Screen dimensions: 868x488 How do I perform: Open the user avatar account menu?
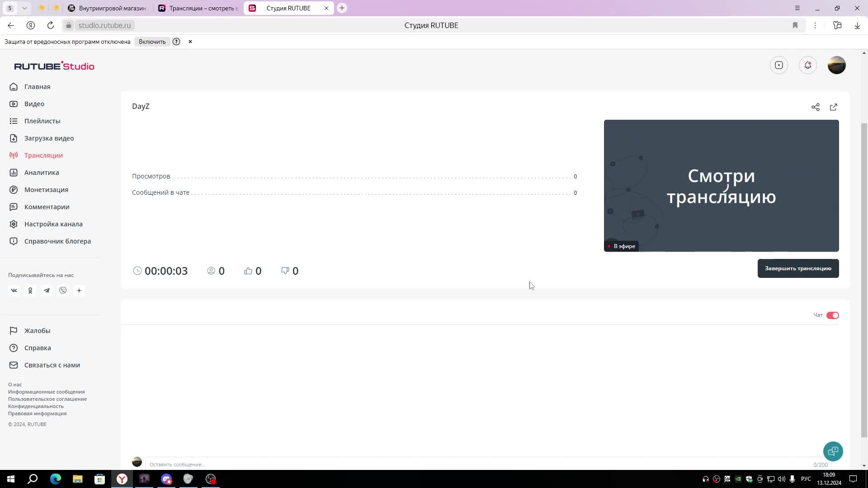(836, 65)
